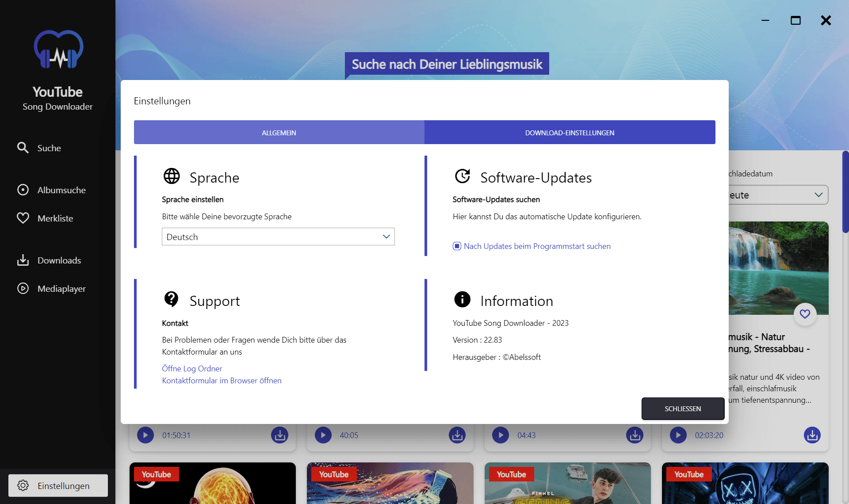Click the globe icon beside Sprache
Viewport: 849px width, 504px height.
coord(172,176)
